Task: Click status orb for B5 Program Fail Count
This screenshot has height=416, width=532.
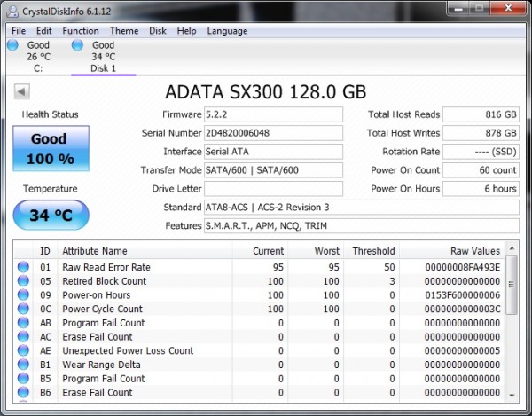Action: point(23,379)
